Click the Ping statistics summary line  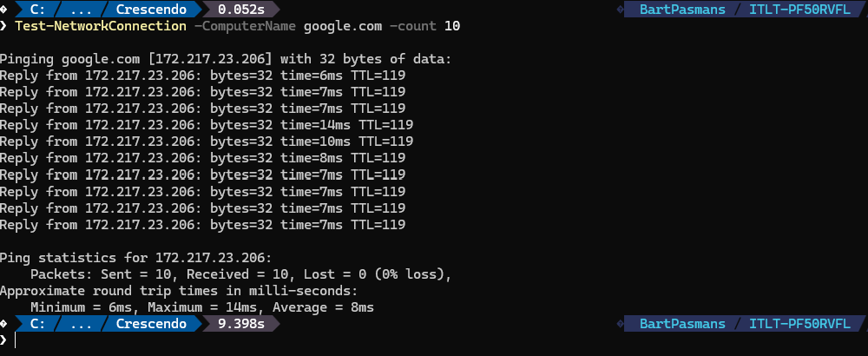click(x=135, y=258)
